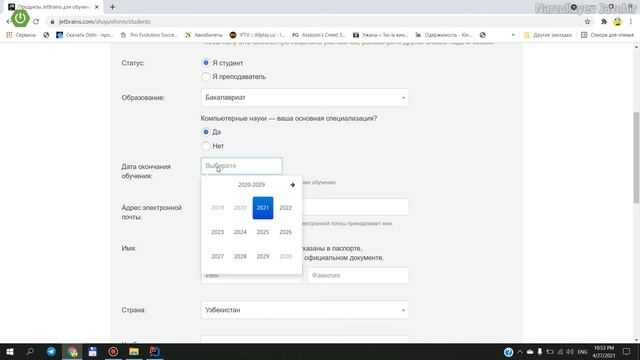Switch to Chrome in the taskbar

[x=72, y=351]
